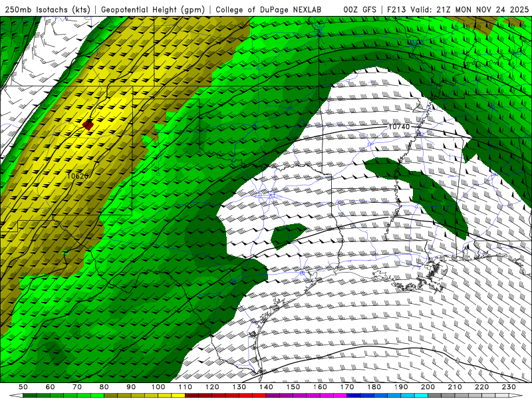The height and width of the screenshot is (399, 532).
Task: Click the 110 value on the color scale
Action: pyautogui.click(x=185, y=387)
